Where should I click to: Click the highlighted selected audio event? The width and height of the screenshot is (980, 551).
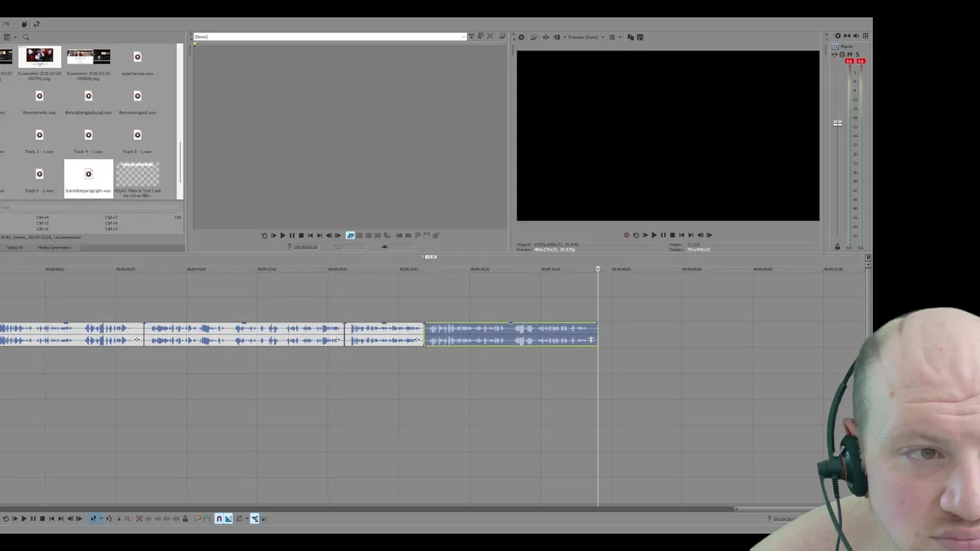pos(511,334)
